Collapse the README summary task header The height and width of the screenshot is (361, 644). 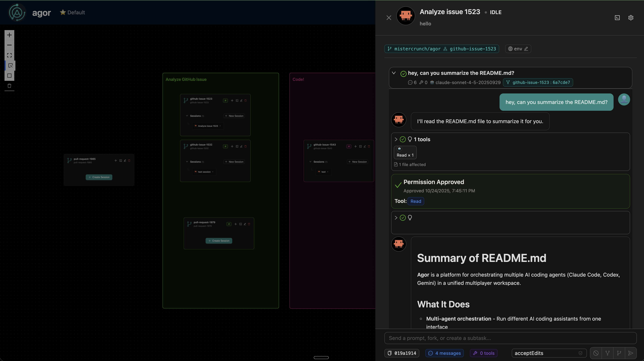pos(394,73)
